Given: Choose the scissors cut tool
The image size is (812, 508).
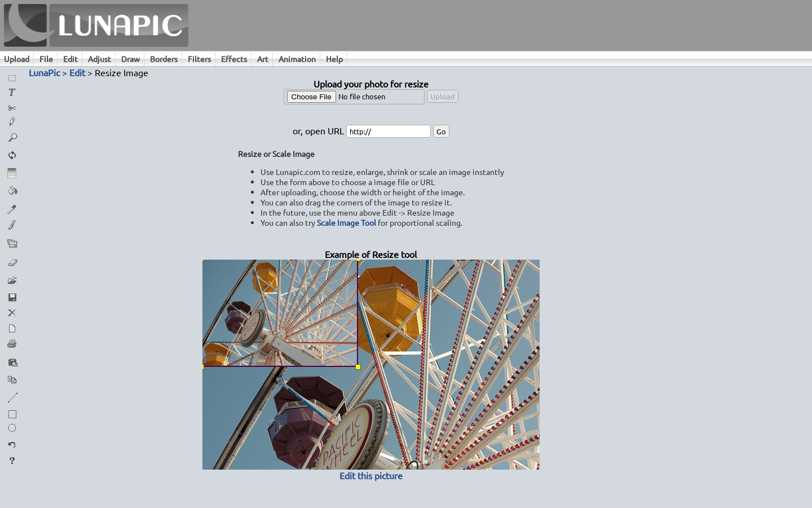Looking at the screenshot, I should pyautogui.click(x=12, y=107).
